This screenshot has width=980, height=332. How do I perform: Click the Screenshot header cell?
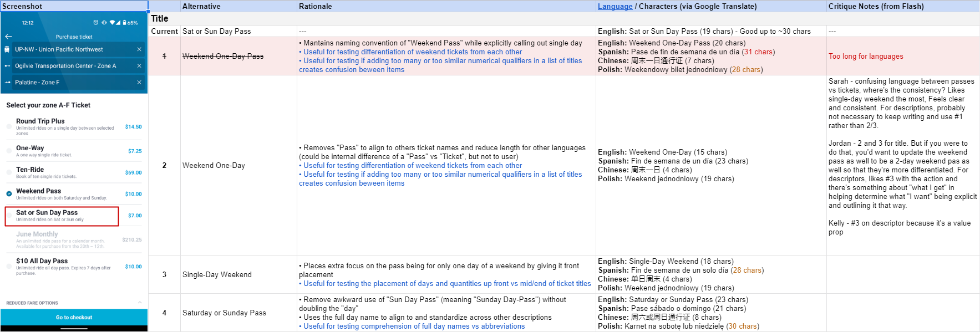(74, 6)
